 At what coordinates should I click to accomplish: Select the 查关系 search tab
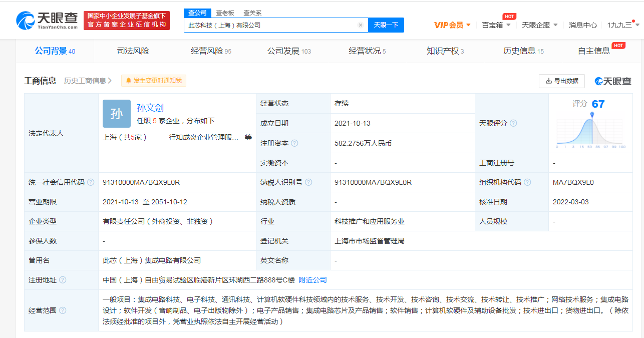point(252,13)
